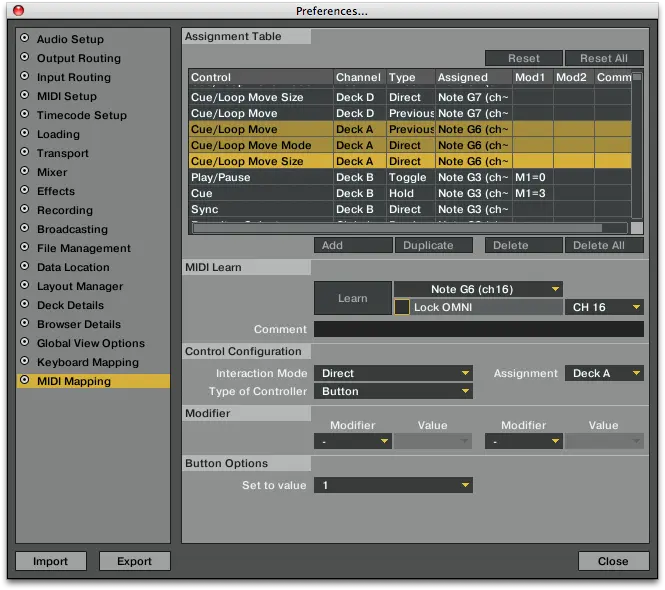Open the Audio Setup preferences section

[x=70, y=39]
